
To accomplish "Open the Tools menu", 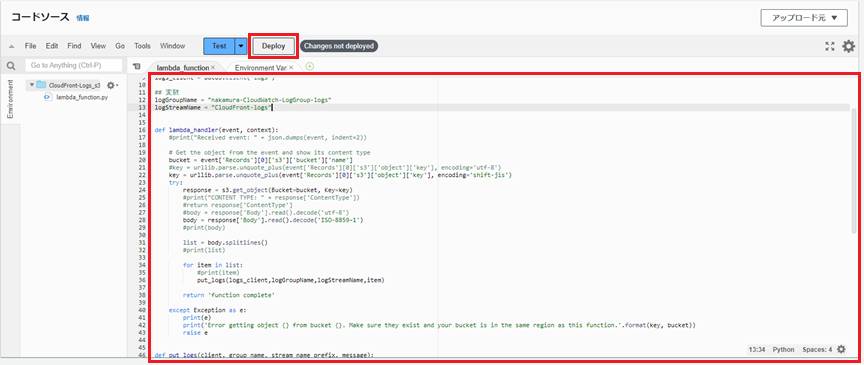I will (142, 46).
